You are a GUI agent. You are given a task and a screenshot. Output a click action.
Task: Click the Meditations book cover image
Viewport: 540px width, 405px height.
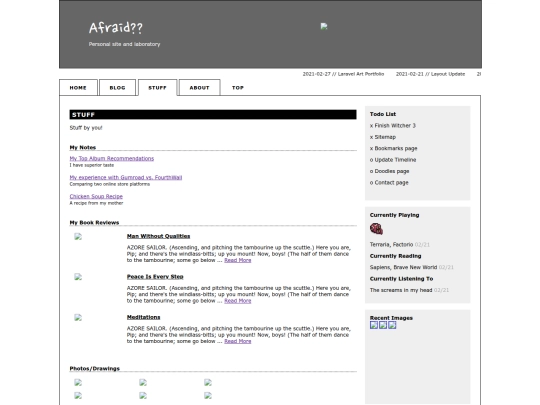(x=78, y=318)
